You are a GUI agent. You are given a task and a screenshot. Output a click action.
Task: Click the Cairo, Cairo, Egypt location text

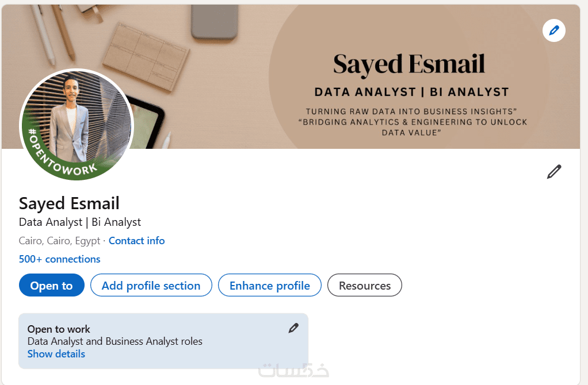[59, 241]
